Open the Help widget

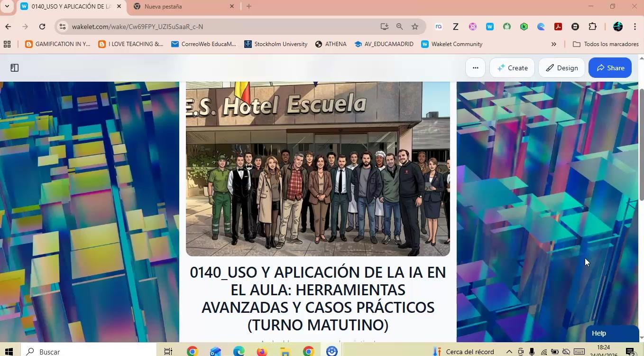pos(612,333)
